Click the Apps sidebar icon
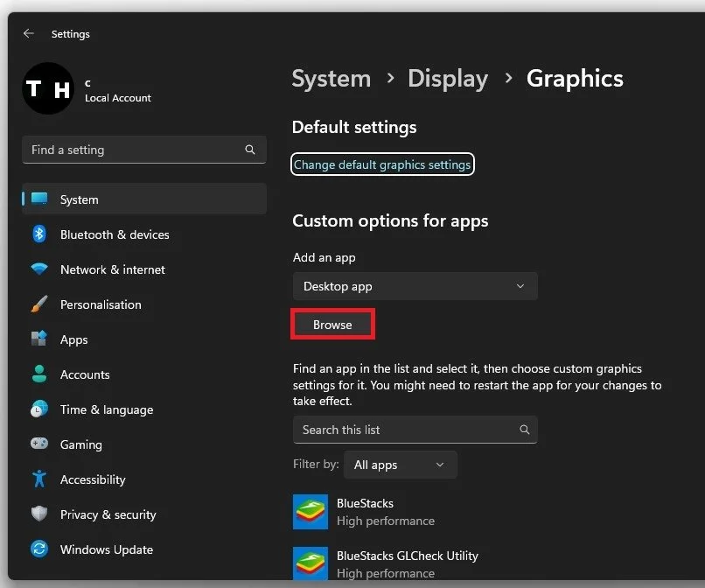 click(x=39, y=339)
